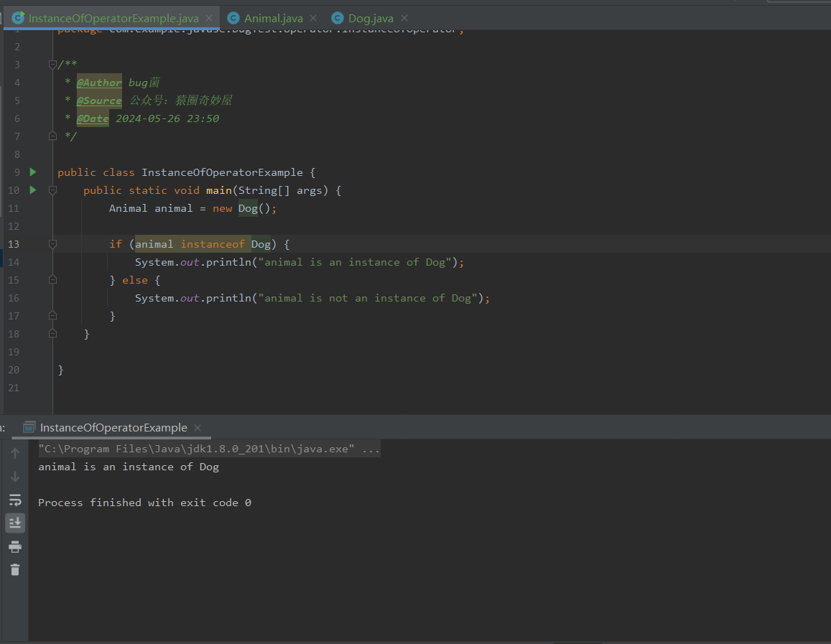831x644 pixels.
Task: Close the Dog.java tab
Action: (404, 18)
